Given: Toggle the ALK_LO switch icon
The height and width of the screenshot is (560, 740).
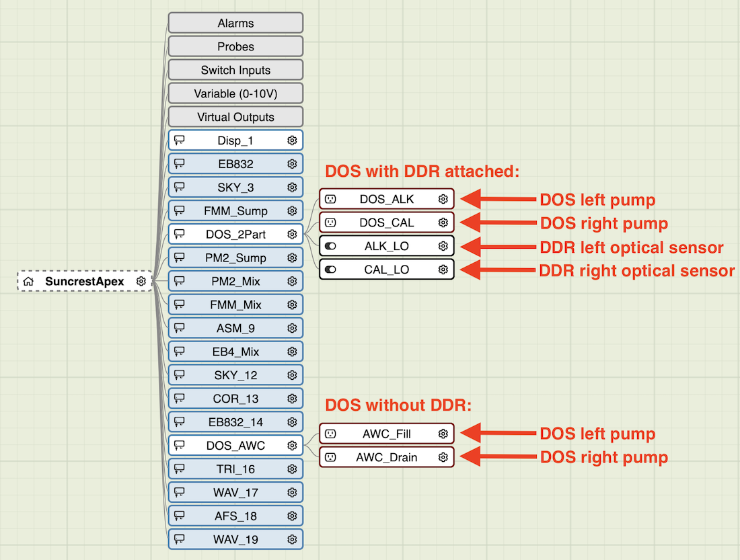Looking at the screenshot, I should [x=330, y=246].
